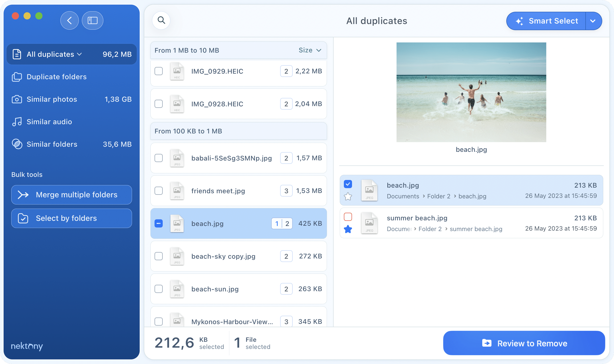
Task: Check the IMG_0929.HEIC checkbox
Action: point(158,71)
